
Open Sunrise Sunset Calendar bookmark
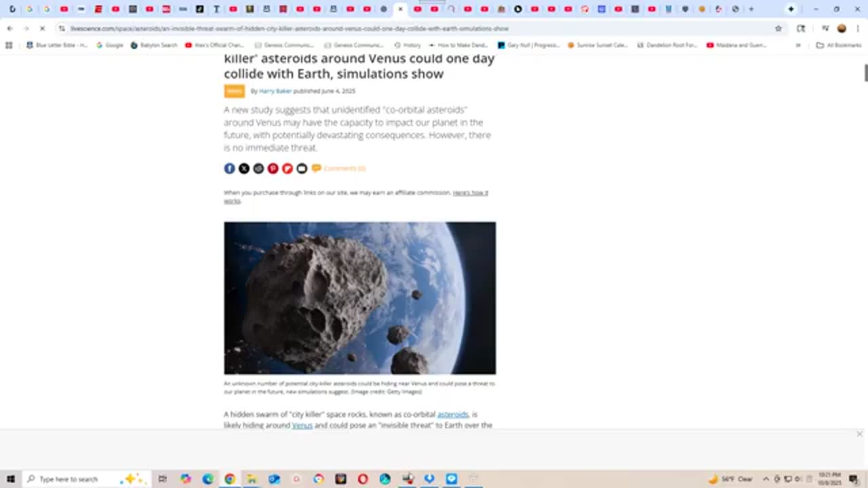click(597, 45)
